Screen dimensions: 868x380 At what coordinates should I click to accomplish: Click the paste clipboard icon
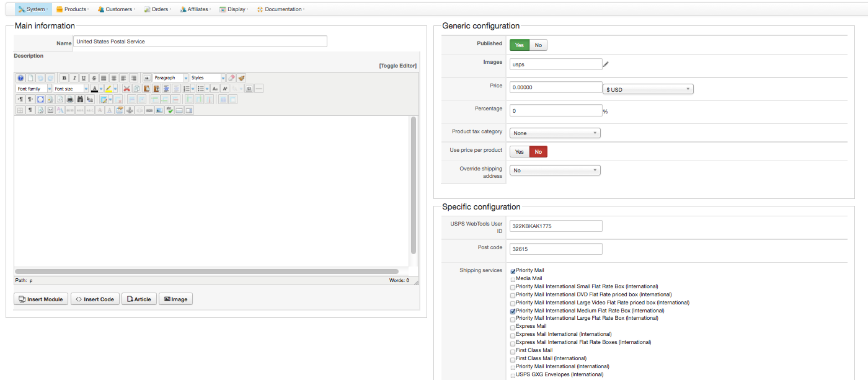147,89
